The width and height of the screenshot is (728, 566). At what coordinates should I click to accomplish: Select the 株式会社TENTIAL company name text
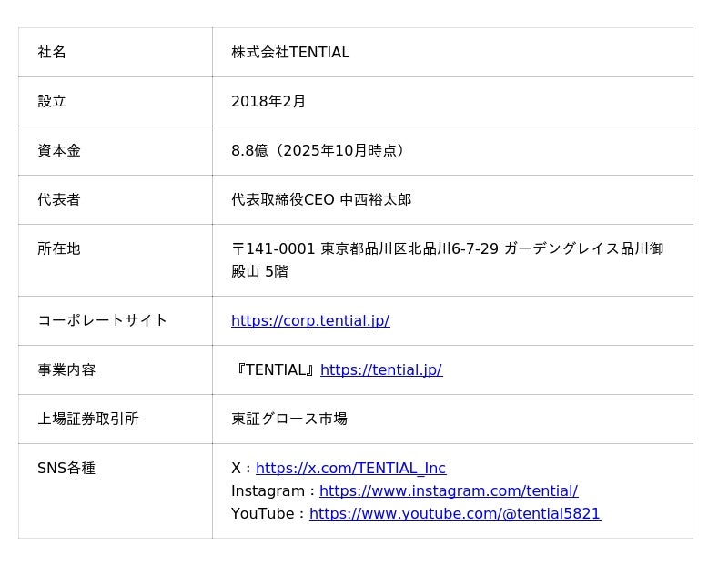[290, 52]
